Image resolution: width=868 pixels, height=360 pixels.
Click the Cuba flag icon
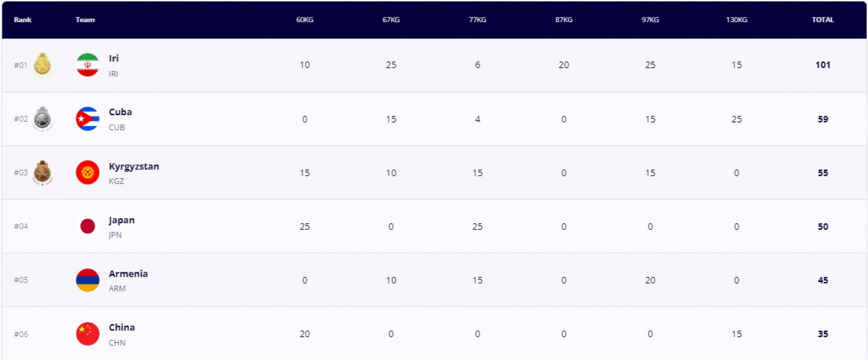(x=88, y=119)
